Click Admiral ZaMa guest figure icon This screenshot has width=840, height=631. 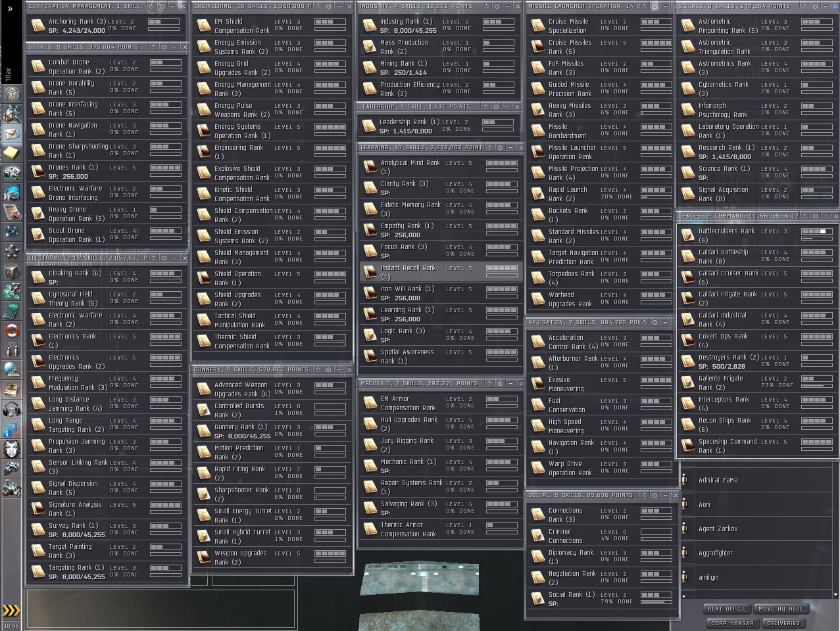[x=685, y=480]
